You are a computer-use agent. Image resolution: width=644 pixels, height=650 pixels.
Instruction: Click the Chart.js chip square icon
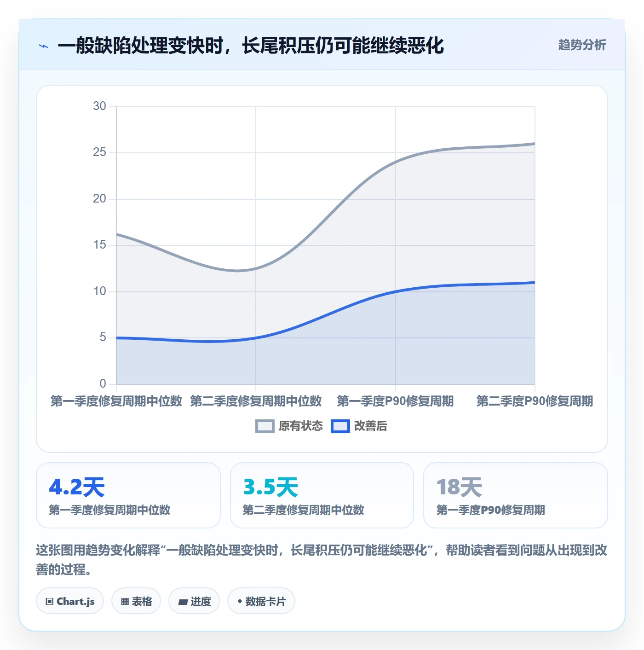50,602
